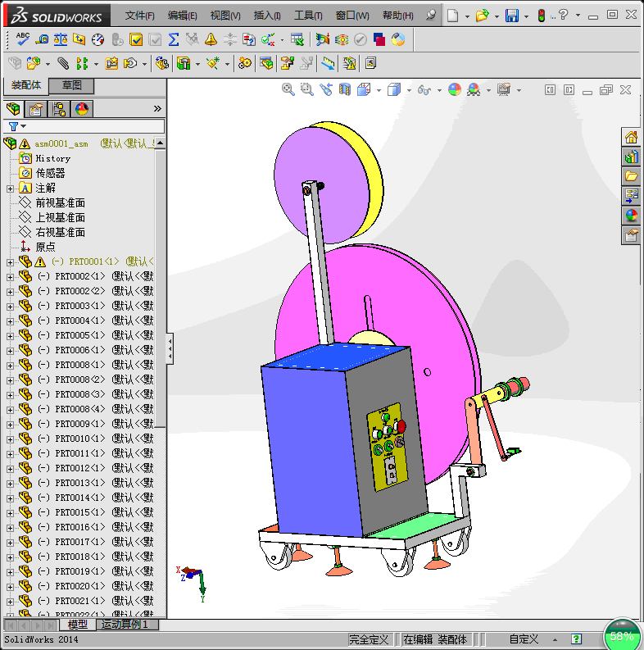Open the View Orientation dropdown arrow
The height and width of the screenshot is (650, 644).
click(379, 90)
